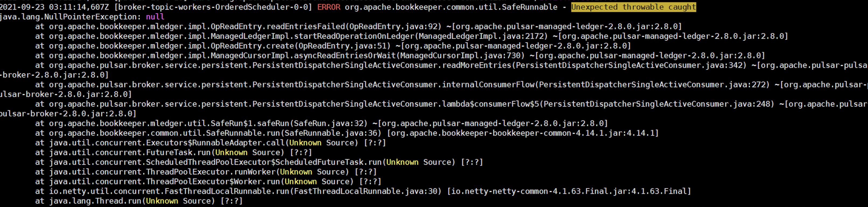Image resolution: width=868 pixels, height=207 pixels.
Task: Click the bookkeeper-common-4.14.1.jar reference
Action: [x=523, y=133]
